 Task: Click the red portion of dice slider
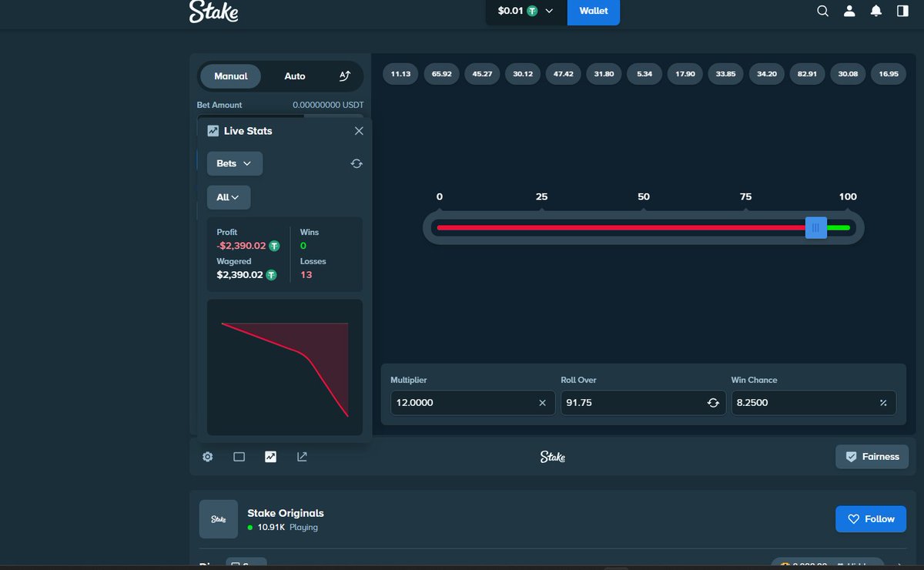coord(621,227)
